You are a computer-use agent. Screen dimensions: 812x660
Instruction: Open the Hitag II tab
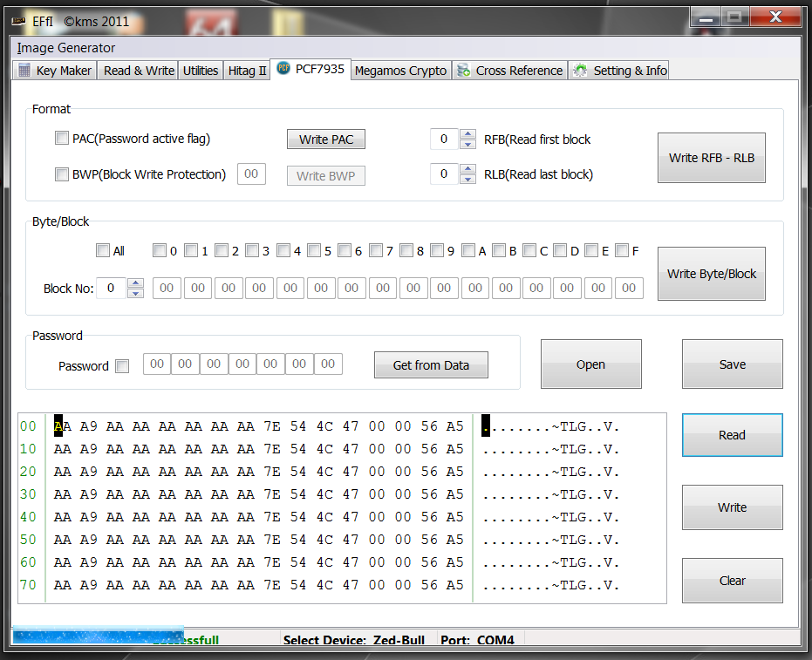247,71
